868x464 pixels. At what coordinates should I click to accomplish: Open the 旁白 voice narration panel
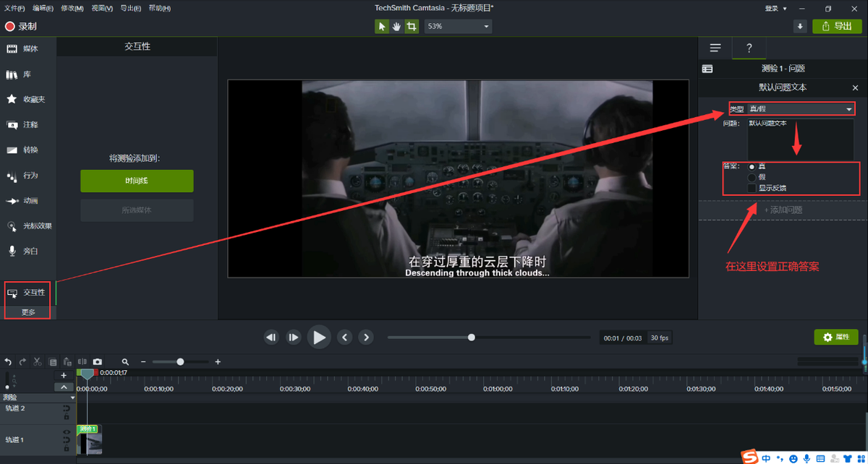[30, 251]
